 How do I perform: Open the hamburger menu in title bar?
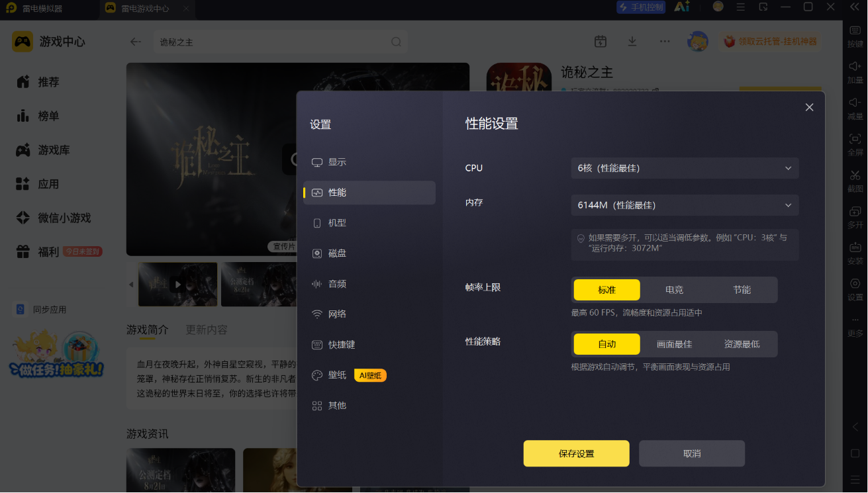741,7
